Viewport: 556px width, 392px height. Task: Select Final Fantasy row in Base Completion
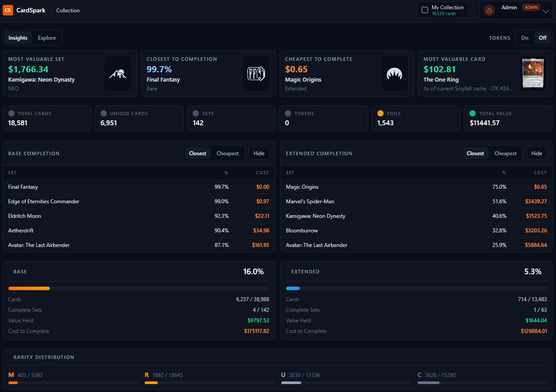[x=139, y=187]
